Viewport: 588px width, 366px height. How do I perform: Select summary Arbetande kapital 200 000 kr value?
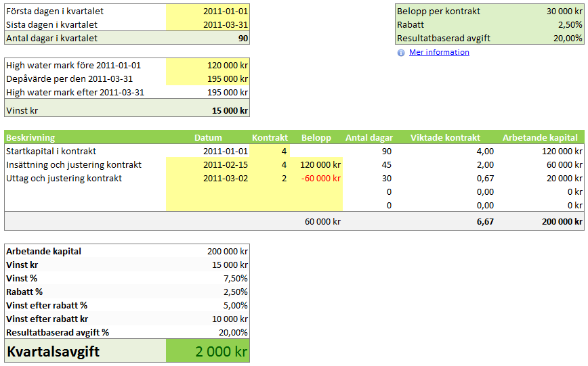[x=227, y=251]
